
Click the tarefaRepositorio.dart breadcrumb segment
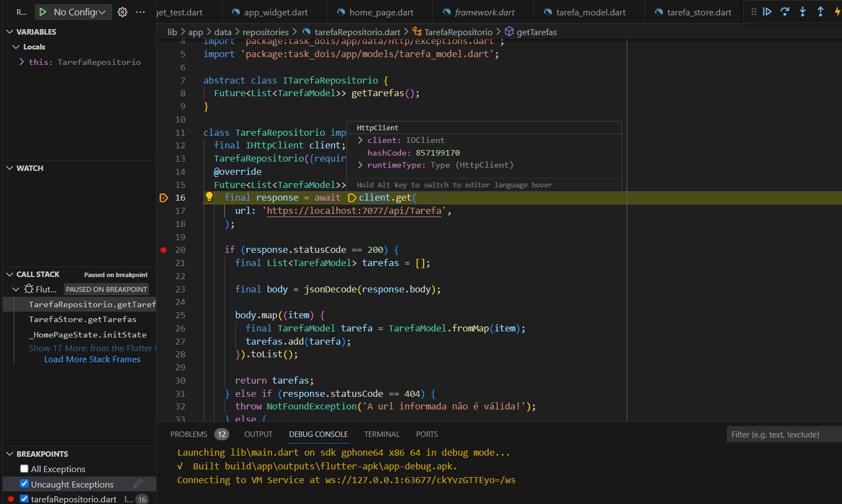357,32
